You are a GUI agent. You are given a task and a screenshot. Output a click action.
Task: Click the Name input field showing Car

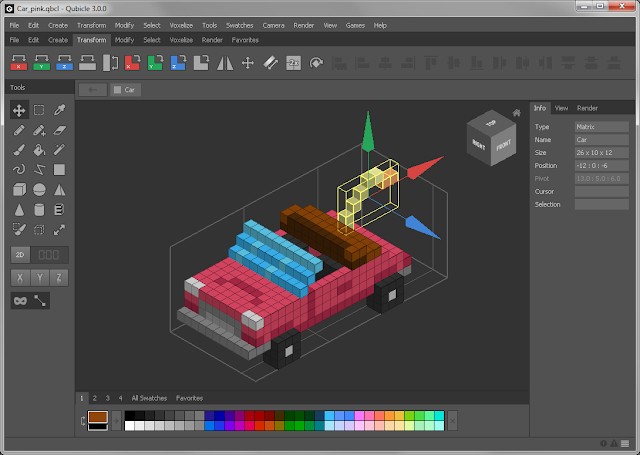(x=601, y=140)
